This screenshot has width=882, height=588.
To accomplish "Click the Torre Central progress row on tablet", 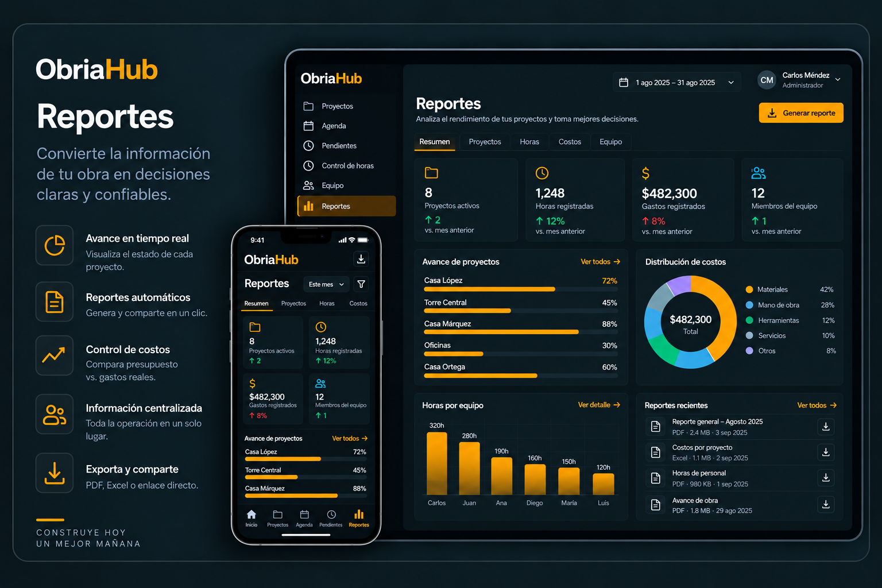I will click(521, 306).
